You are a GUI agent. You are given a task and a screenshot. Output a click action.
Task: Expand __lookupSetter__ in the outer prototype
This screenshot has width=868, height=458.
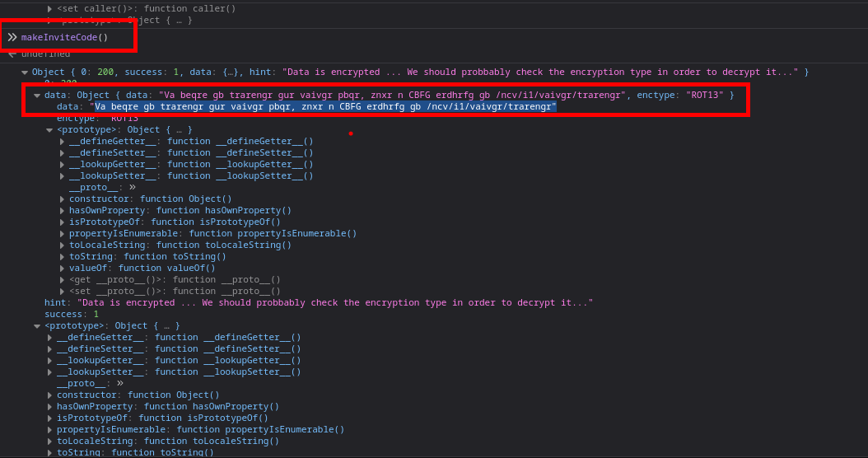50,372
